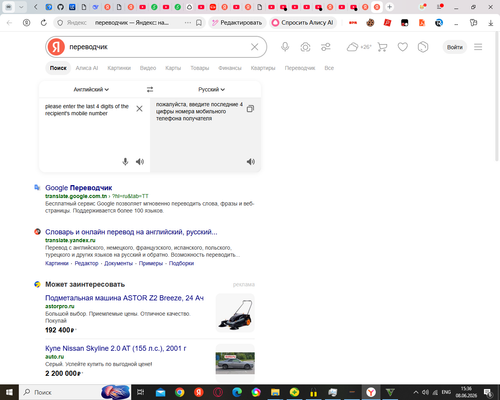Switch to Видео tab
Viewport: 500px width, 400px height.
[148, 68]
